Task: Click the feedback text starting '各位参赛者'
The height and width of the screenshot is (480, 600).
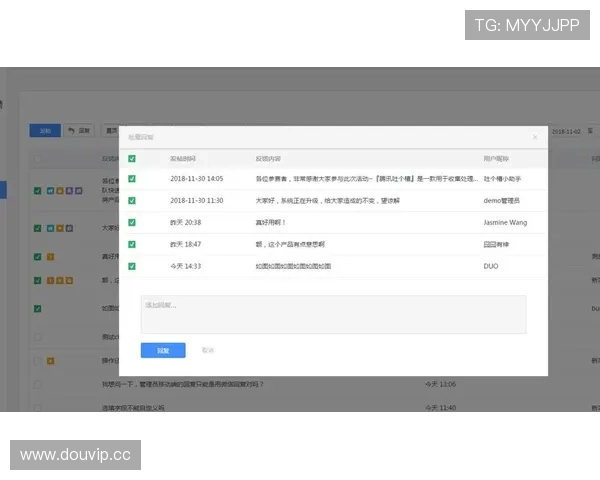Action: coord(367,179)
